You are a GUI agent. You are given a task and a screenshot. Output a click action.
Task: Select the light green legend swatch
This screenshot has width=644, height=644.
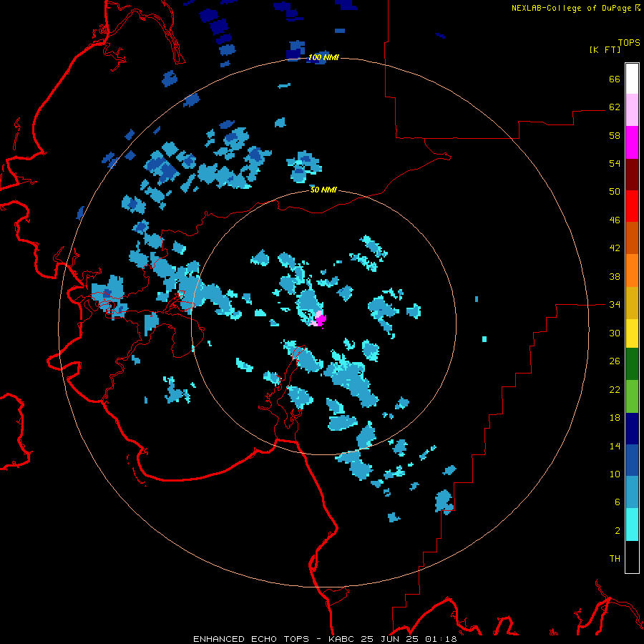click(x=632, y=396)
